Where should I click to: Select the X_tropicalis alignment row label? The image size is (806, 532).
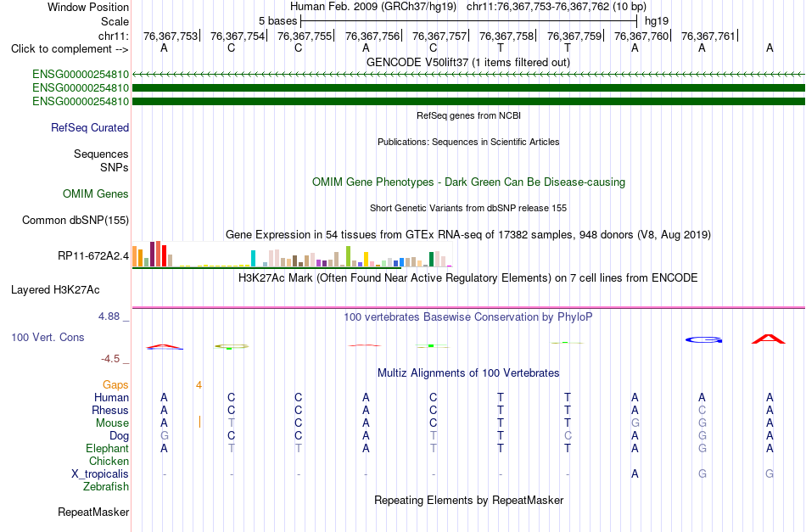[x=100, y=474]
